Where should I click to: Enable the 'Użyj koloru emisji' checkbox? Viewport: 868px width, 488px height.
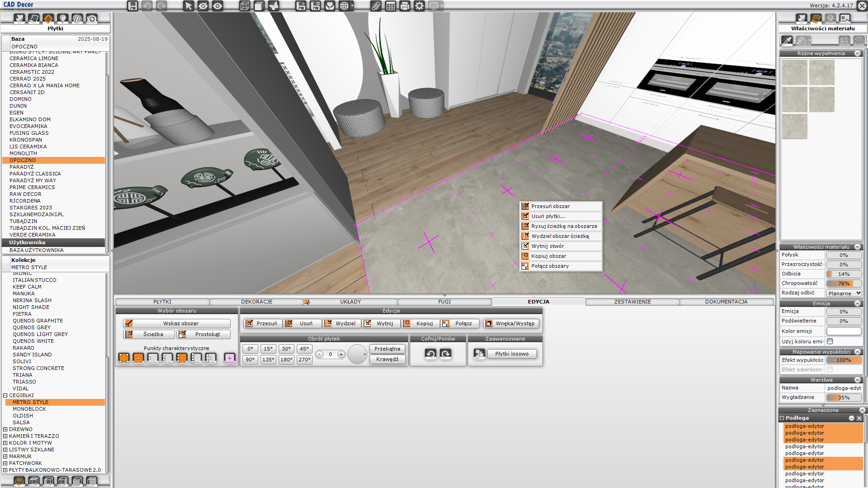tap(830, 341)
